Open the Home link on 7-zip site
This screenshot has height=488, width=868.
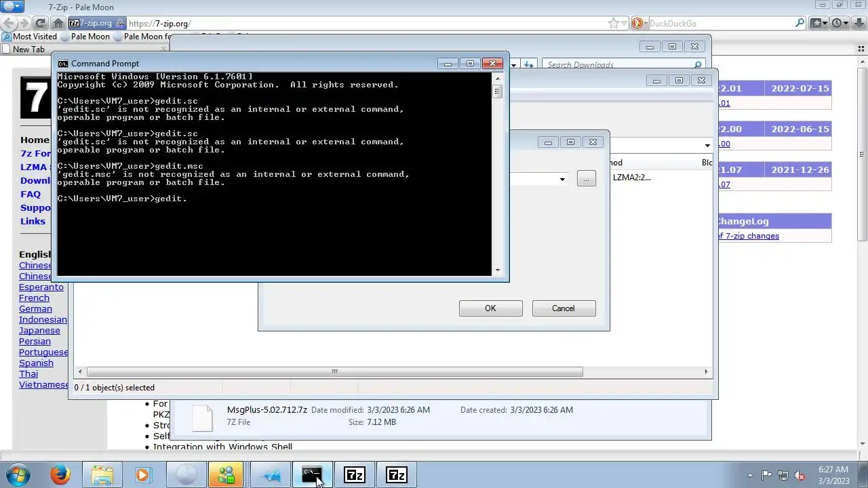click(x=35, y=140)
